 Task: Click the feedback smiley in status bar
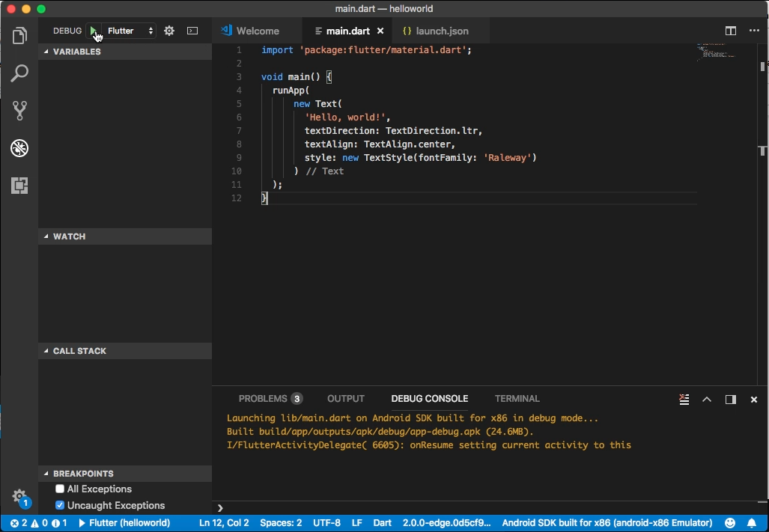pos(730,523)
